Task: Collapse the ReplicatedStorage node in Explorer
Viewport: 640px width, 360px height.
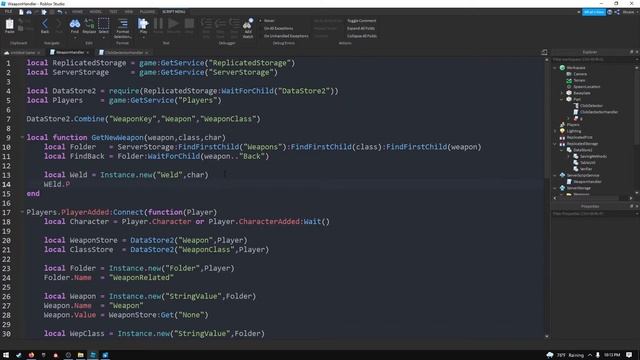Action: (x=555, y=144)
